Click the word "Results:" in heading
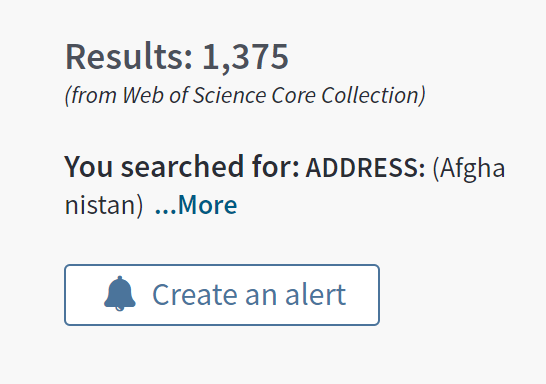Image resolution: width=546 pixels, height=384 pixels. click(x=129, y=56)
